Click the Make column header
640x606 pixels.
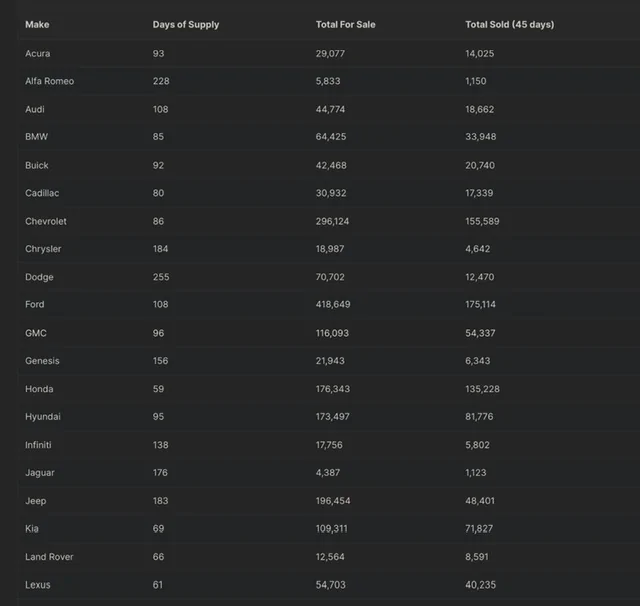coord(37,24)
